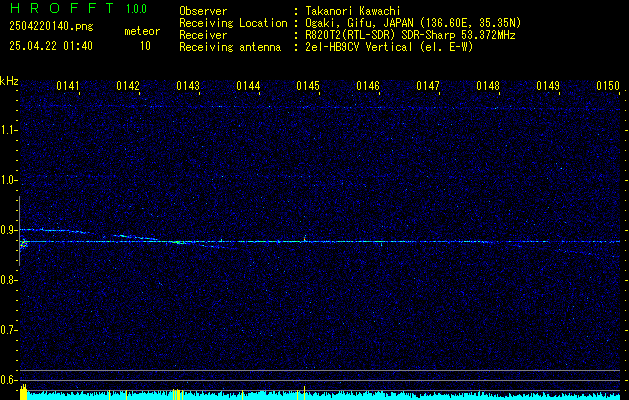This screenshot has width=629, height=400.
Task: Click time axis marker 0146
Action: (368, 86)
